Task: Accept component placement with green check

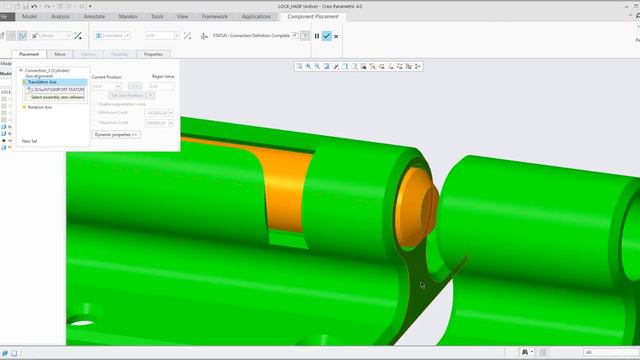Action: (327, 36)
